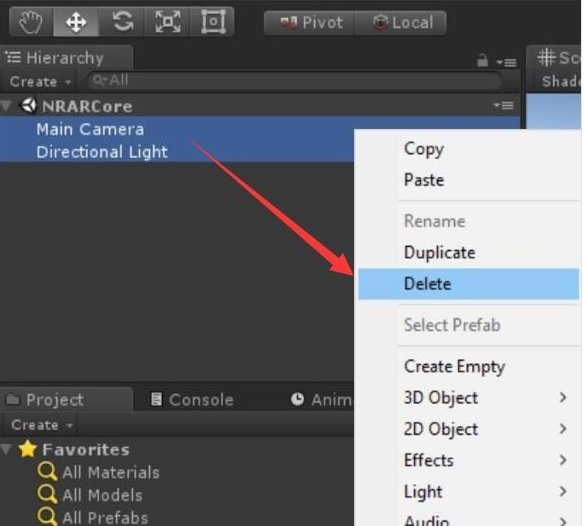Switch to the Hierarchy tab
The width and height of the screenshot is (584, 526).
pos(66,58)
